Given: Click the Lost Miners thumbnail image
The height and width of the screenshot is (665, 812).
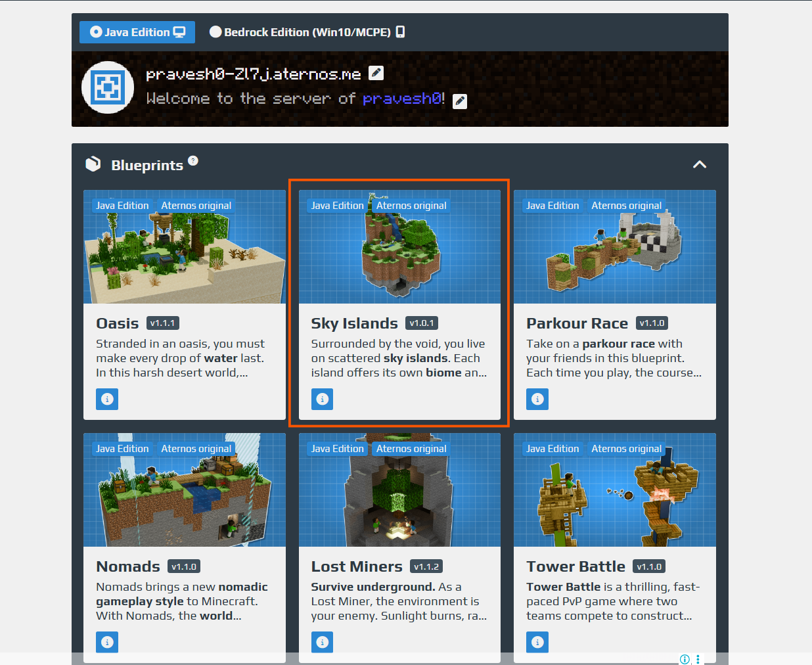Looking at the screenshot, I should coord(399,490).
